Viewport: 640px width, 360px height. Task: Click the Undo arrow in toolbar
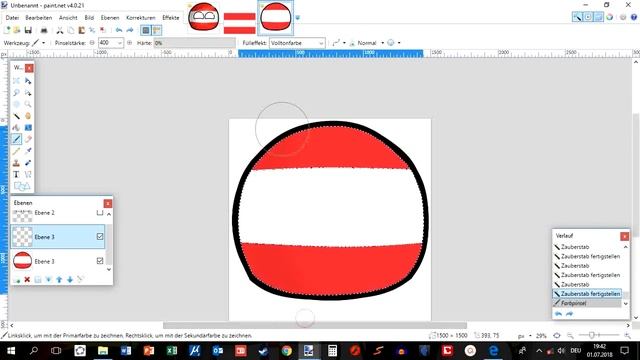click(119, 30)
